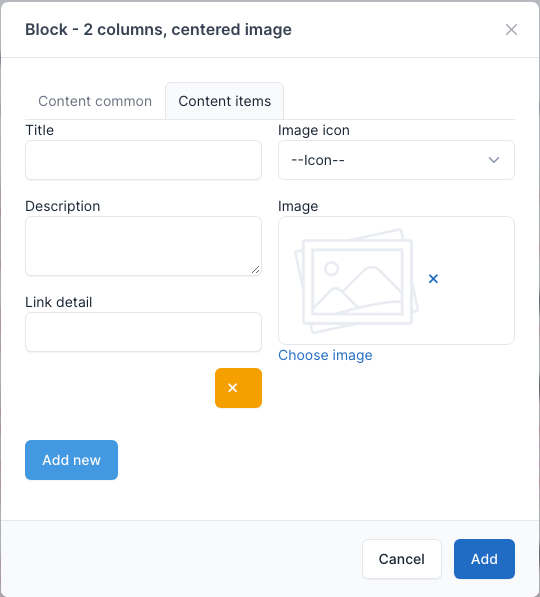Switch to the Content common tab
The width and height of the screenshot is (540, 597).
[95, 101]
